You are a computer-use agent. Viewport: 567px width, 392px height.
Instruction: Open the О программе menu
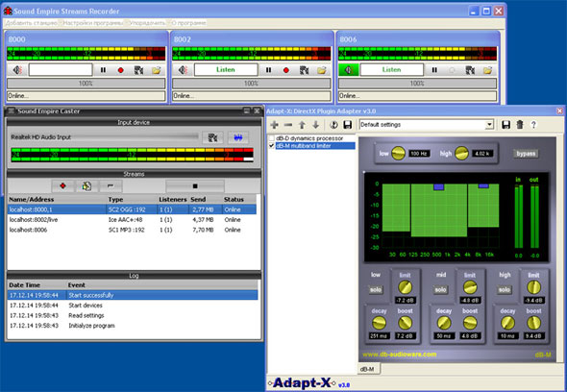[188, 23]
